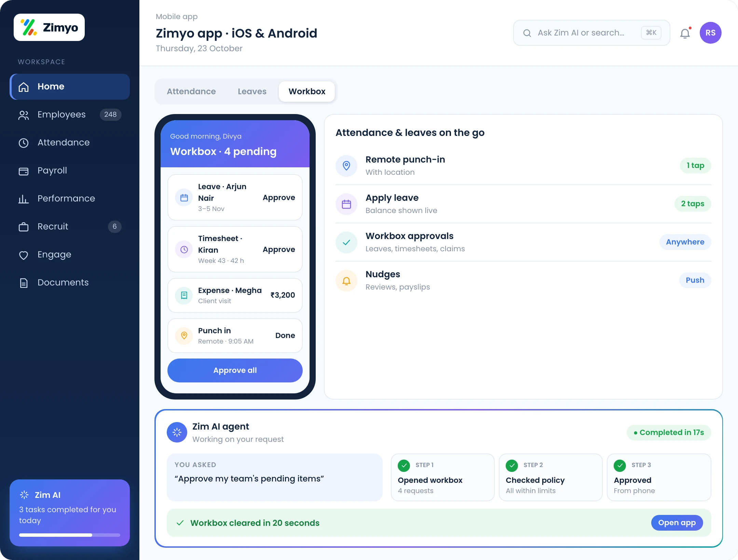Click the pin icon on Punch in card
This screenshot has width=738, height=560.
[x=184, y=336]
